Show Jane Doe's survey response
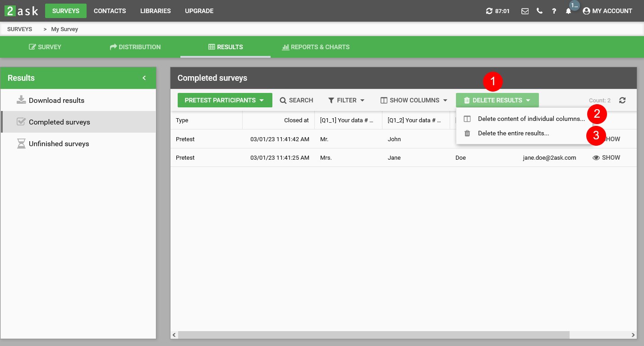The width and height of the screenshot is (644, 346). click(607, 158)
